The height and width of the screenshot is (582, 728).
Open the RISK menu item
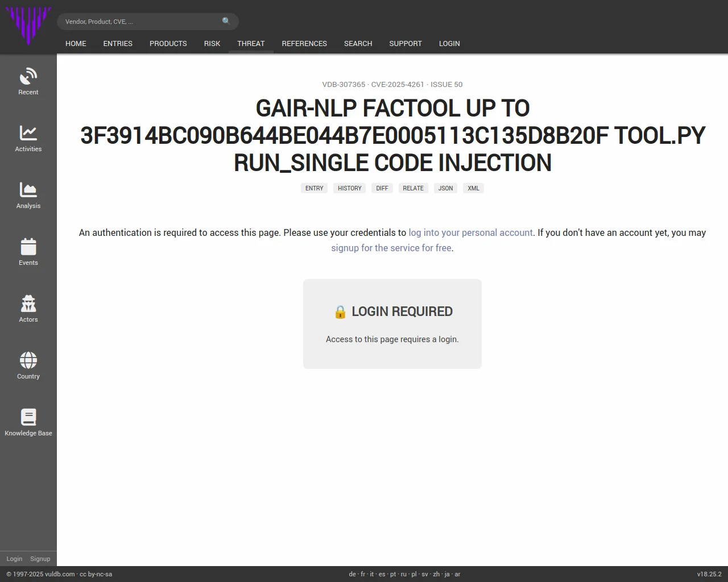[212, 43]
